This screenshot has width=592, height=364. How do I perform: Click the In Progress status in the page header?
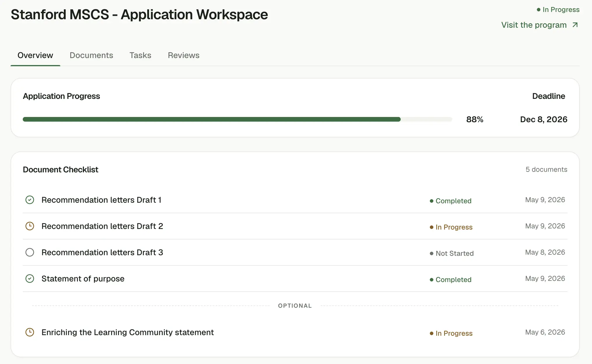(558, 10)
